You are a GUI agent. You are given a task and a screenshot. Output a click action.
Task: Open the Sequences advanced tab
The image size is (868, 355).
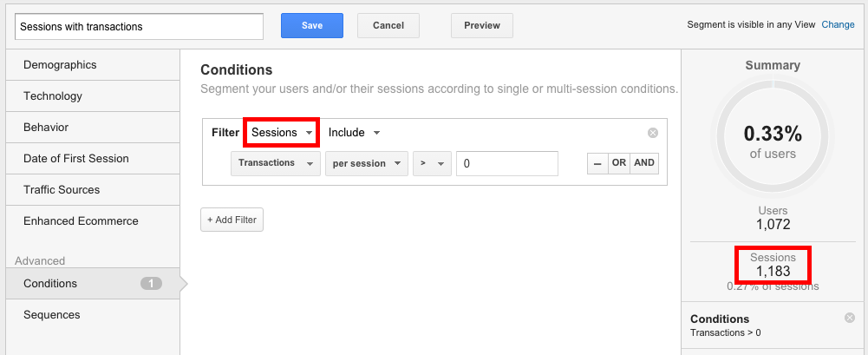(52, 315)
